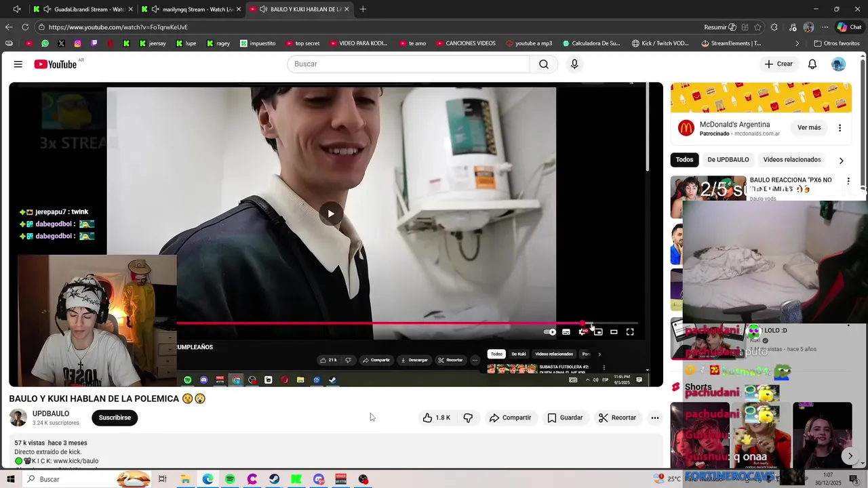Click Ver más on the McDonald's ad

[x=809, y=127]
